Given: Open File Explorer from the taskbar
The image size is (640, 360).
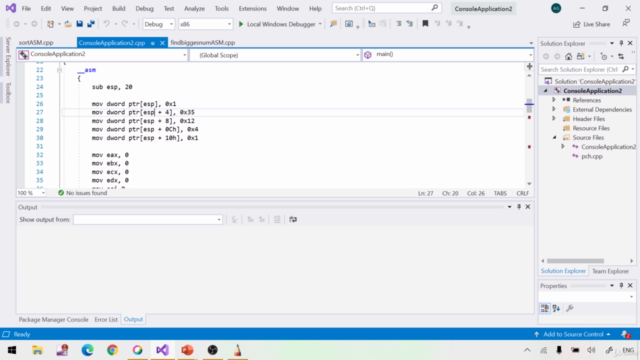Looking at the screenshot, I should coord(38,350).
